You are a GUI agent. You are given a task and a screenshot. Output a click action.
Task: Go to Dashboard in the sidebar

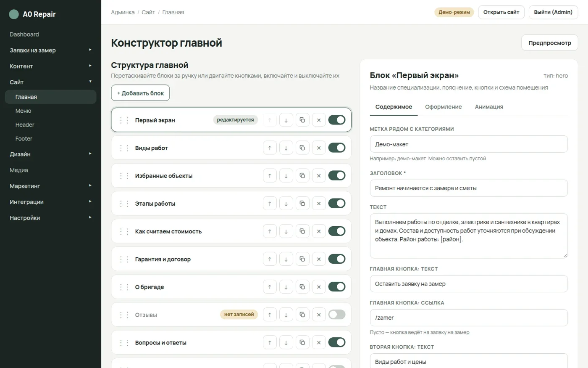point(50,34)
